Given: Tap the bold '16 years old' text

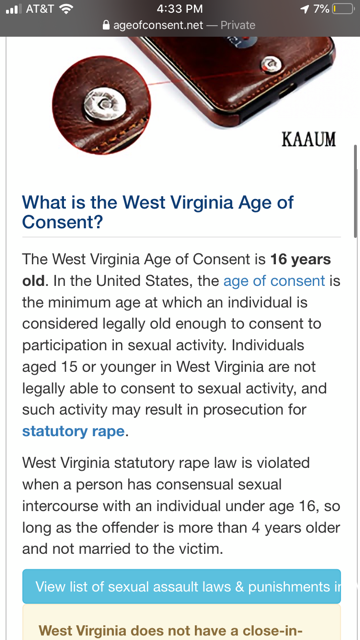Looking at the screenshot, I should click(x=176, y=270).
